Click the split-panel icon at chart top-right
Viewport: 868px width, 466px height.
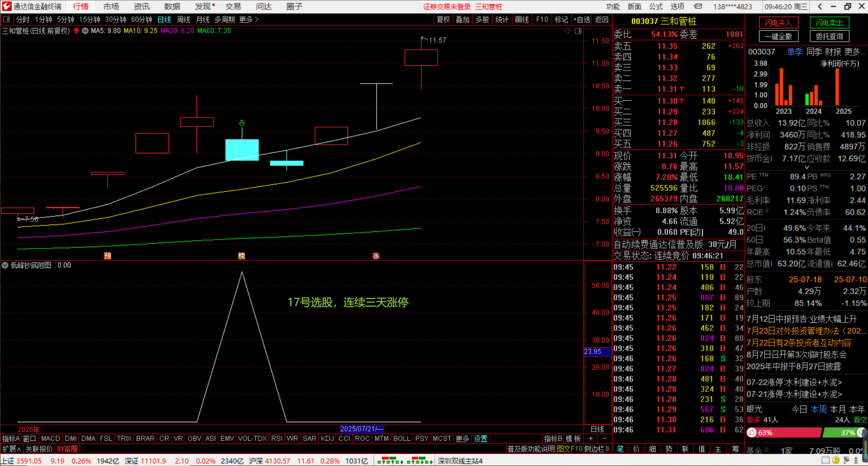tap(578, 31)
